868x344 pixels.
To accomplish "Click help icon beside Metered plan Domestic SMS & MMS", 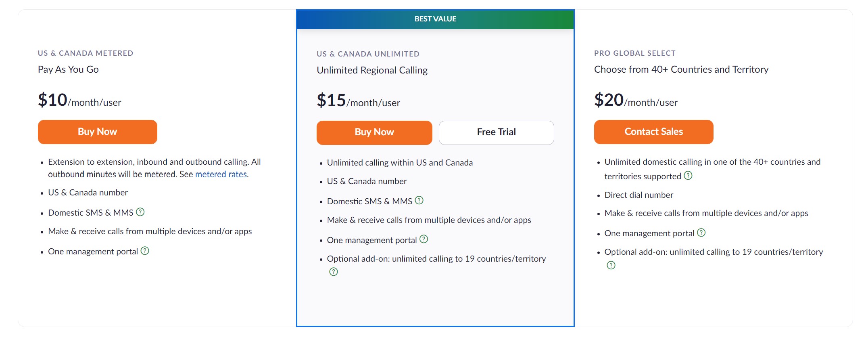I will click(x=140, y=212).
